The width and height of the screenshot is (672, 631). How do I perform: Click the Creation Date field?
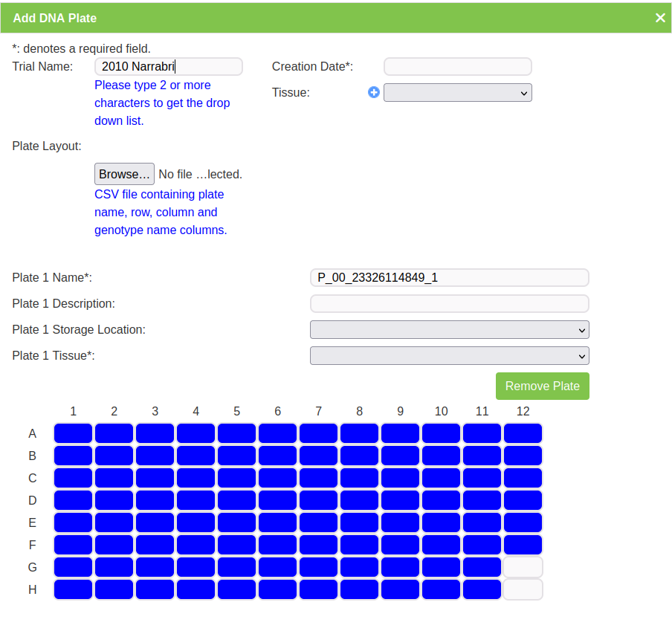(457, 66)
